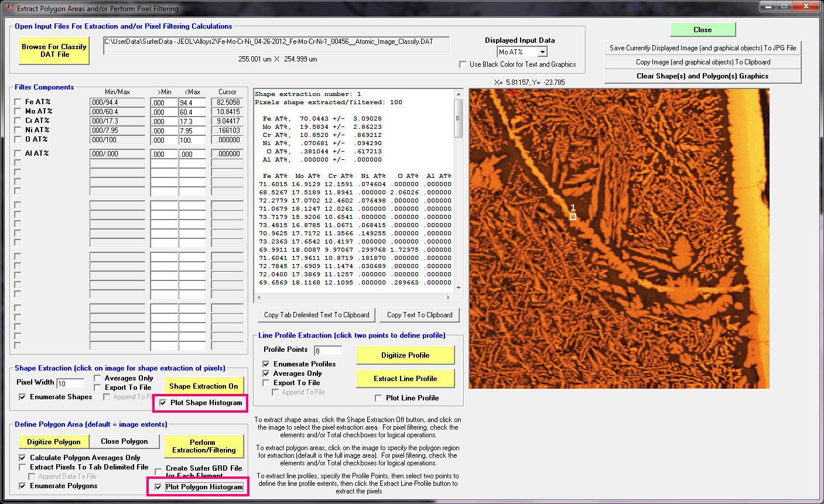This screenshot has height=504, width=824.
Task: Click the Pixel Width input field
Action: pyautogui.click(x=70, y=383)
